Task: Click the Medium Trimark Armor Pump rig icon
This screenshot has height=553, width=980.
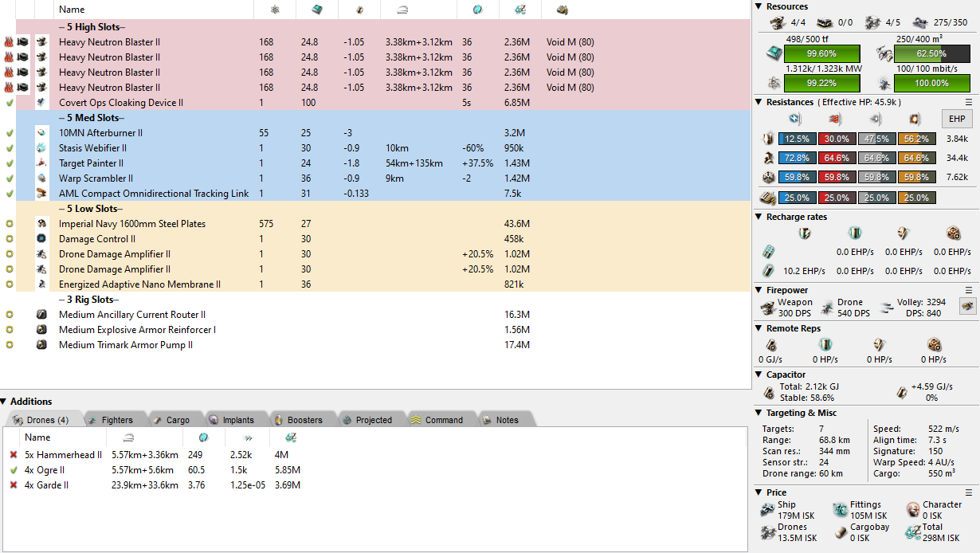Action: click(x=41, y=345)
